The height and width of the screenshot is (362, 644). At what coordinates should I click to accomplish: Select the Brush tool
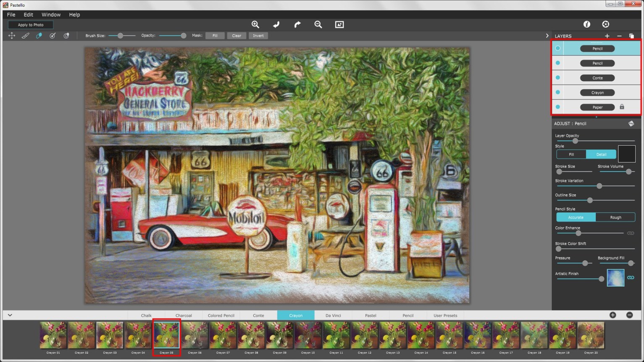(25, 36)
